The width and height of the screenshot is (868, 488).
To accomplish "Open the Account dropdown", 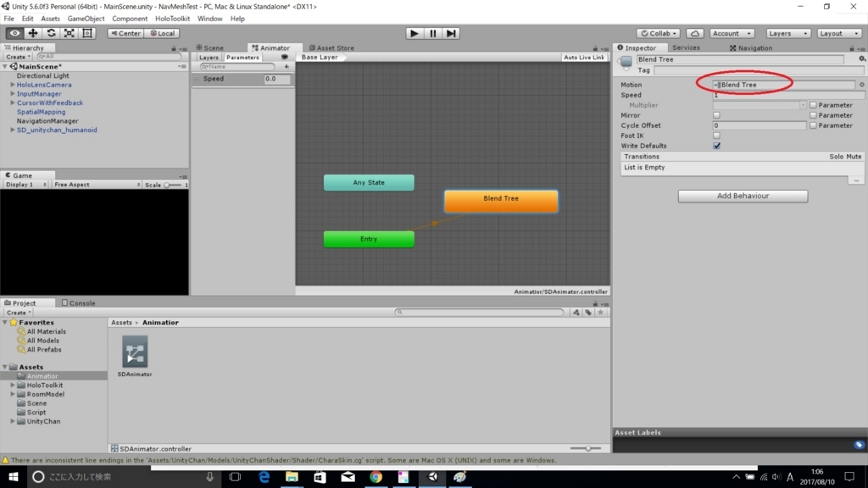I will point(732,33).
